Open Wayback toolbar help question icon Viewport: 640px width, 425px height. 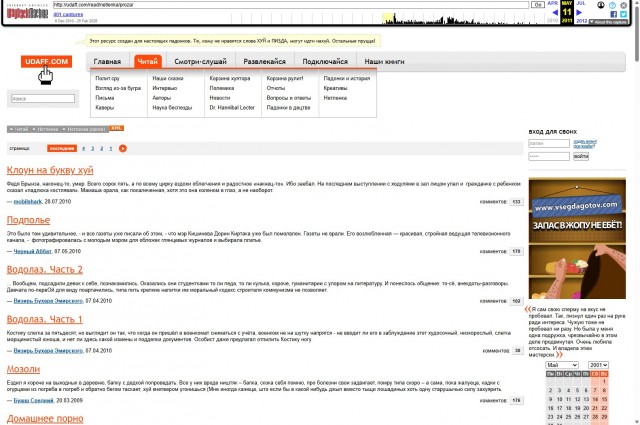click(x=612, y=5)
